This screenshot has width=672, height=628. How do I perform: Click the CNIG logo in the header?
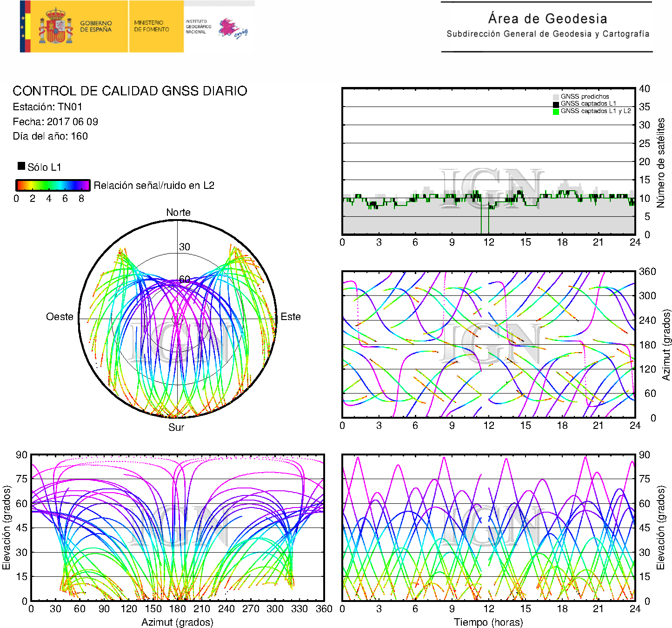coord(233,29)
